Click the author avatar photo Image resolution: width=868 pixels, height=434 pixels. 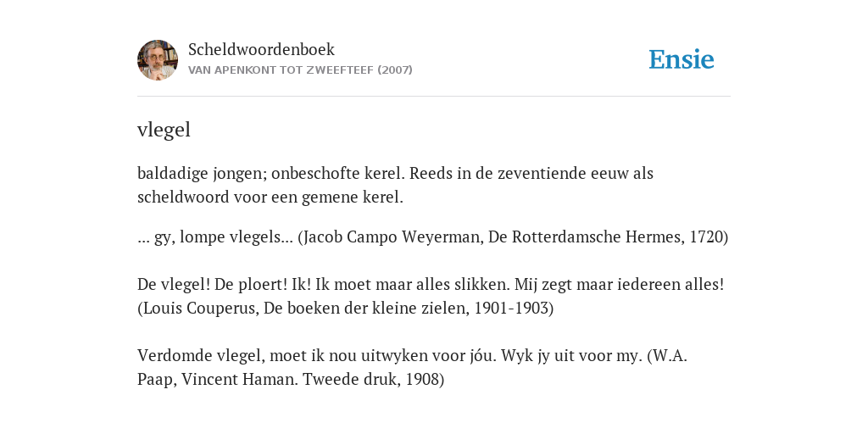click(x=158, y=60)
